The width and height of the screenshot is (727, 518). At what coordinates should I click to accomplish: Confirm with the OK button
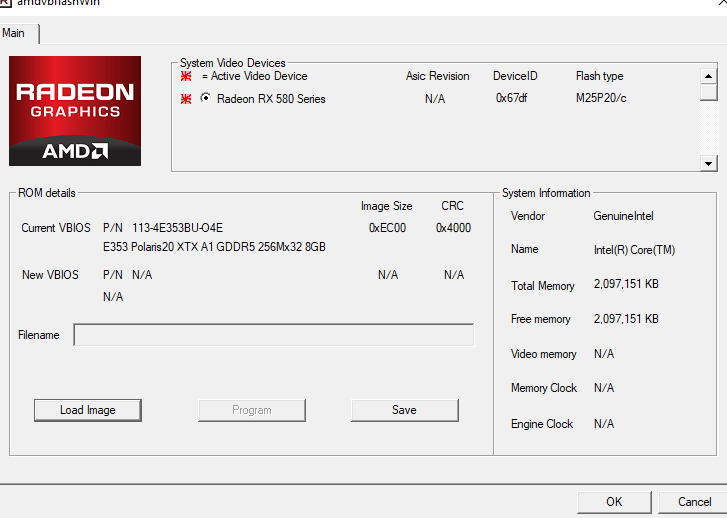coord(614,502)
